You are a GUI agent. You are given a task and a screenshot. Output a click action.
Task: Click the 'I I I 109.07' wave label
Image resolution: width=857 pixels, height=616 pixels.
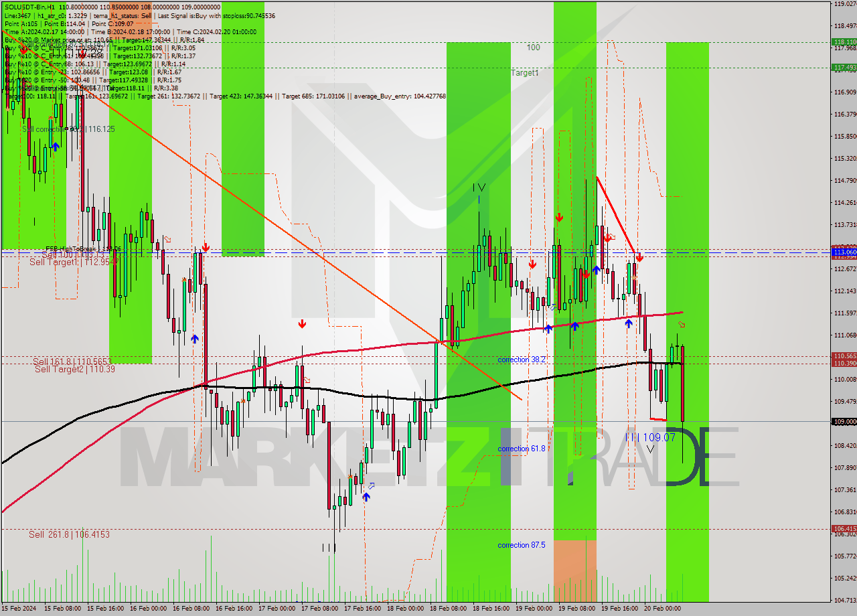click(650, 437)
